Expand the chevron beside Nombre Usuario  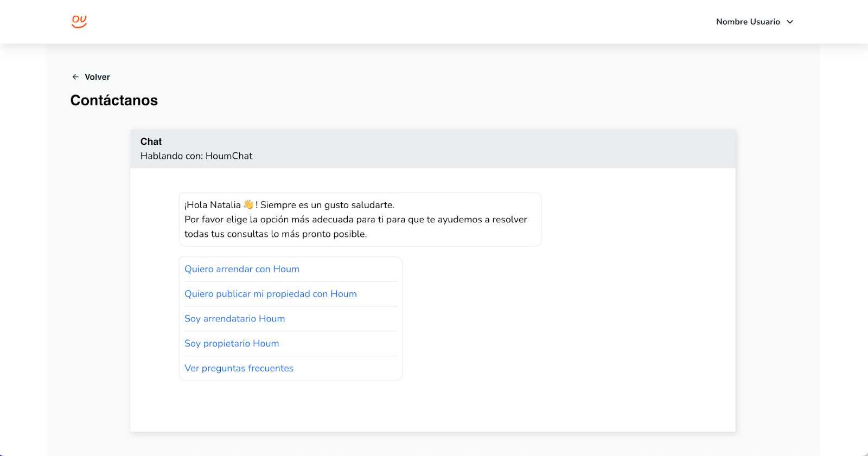[x=790, y=22]
